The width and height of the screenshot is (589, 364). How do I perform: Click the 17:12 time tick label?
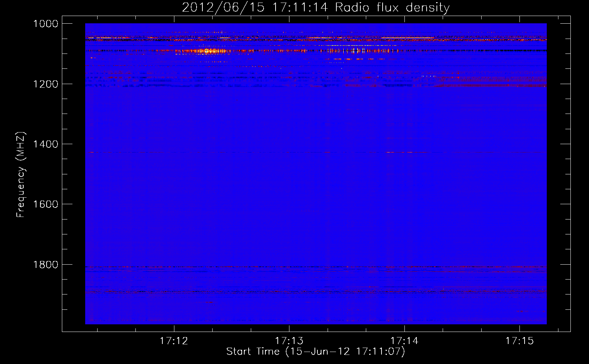(174, 341)
